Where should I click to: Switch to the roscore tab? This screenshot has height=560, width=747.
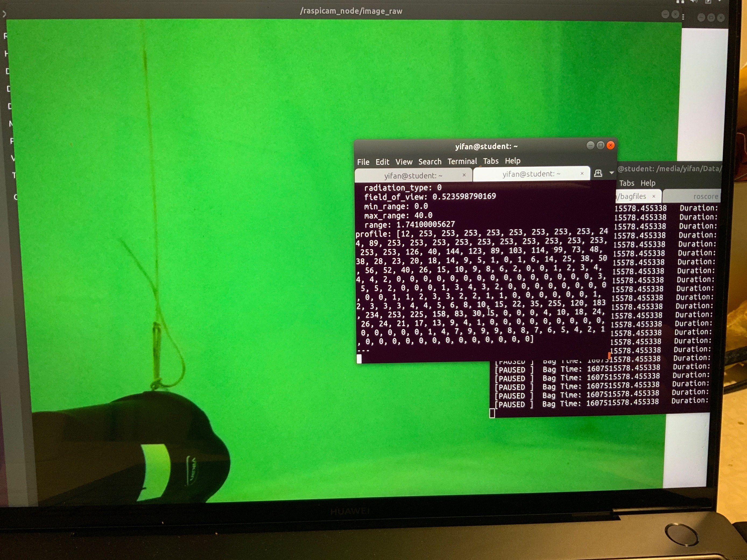tap(705, 196)
